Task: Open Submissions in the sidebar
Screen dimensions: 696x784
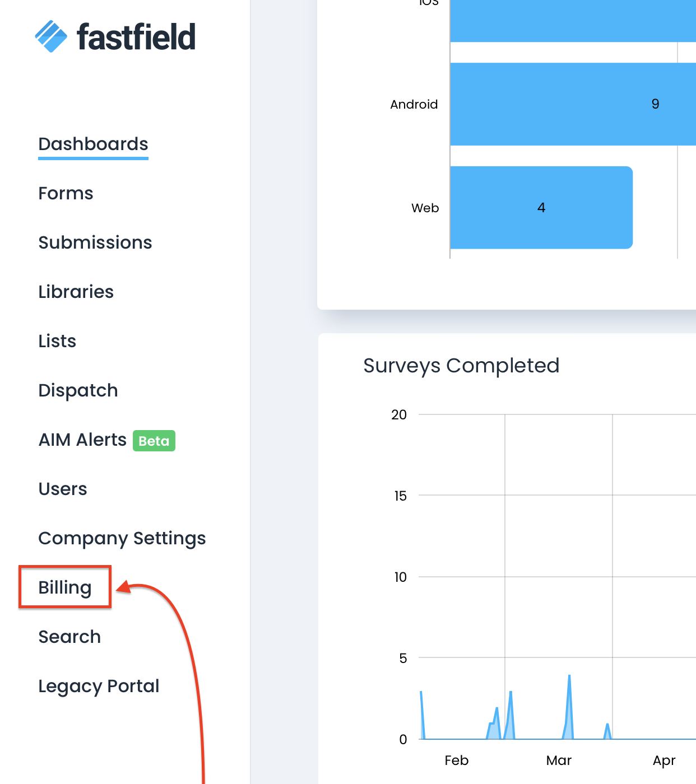Action: click(95, 242)
